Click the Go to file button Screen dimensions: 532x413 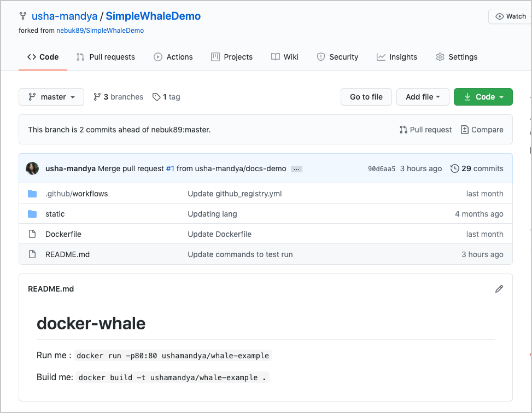point(366,96)
